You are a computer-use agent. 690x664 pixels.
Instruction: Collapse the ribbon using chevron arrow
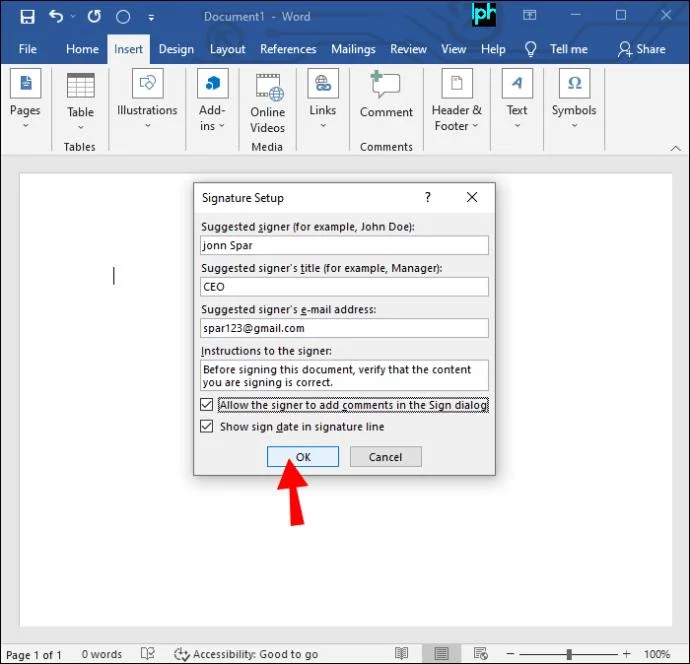click(675, 148)
